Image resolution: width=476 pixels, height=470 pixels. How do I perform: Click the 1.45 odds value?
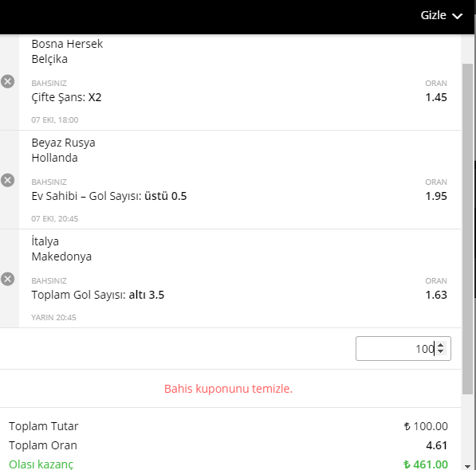pyautogui.click(x=436, y=97)
